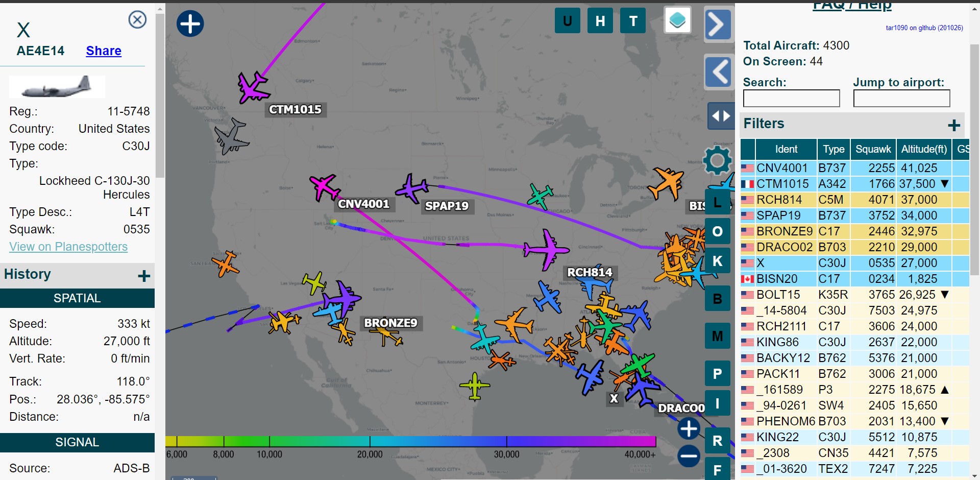Open settings gear on the map
The height and width of the screenshot is (480, 980).
click(717, 160)
